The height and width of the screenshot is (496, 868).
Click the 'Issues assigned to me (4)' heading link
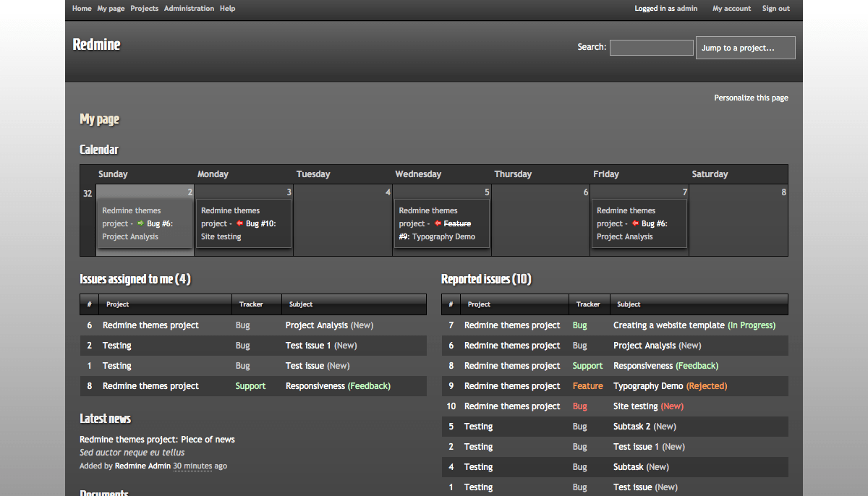coord(135,279)
